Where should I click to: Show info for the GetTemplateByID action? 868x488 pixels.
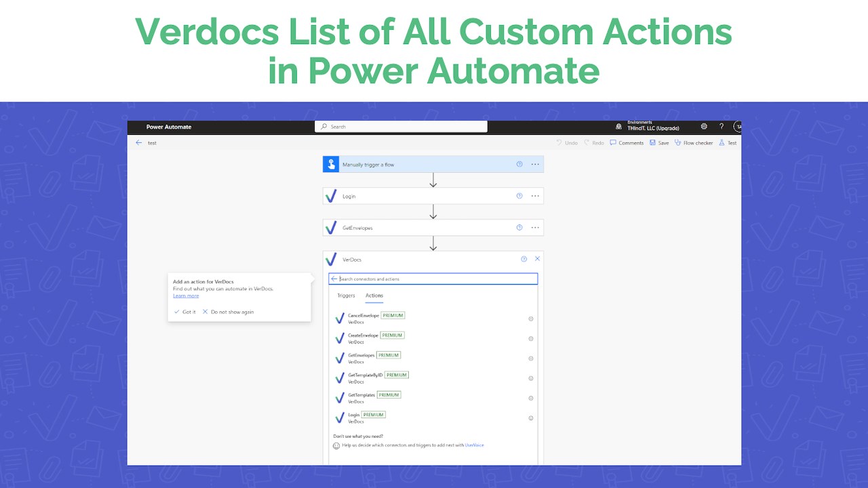coord(531,378)
